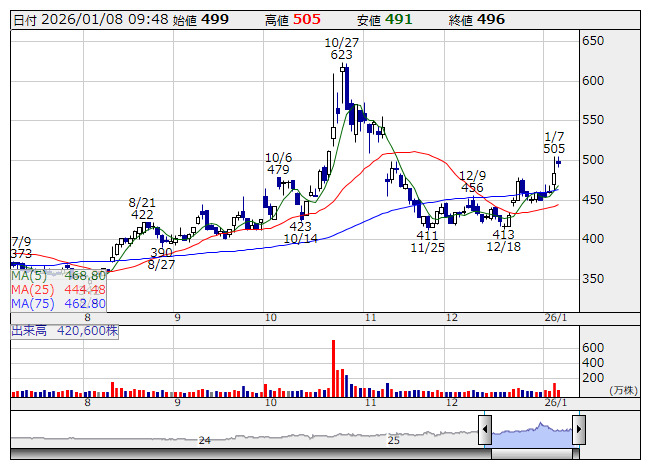Click the MA(25) legend entry
This screenshot has width=653, height=470.
pos(59,289)
